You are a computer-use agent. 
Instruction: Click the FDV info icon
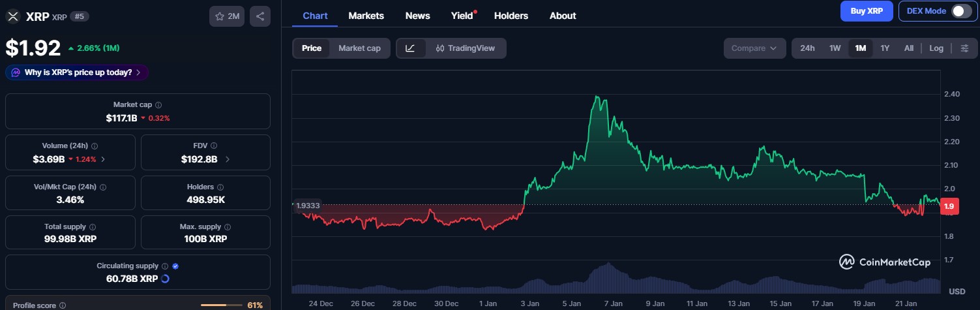(x=214, y=146)
